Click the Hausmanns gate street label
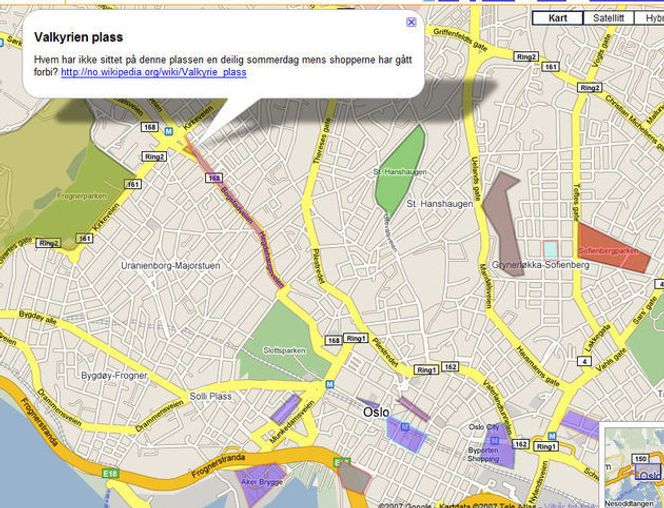The image size is (664, 508). pyautogui.click(x=538, y=366)
